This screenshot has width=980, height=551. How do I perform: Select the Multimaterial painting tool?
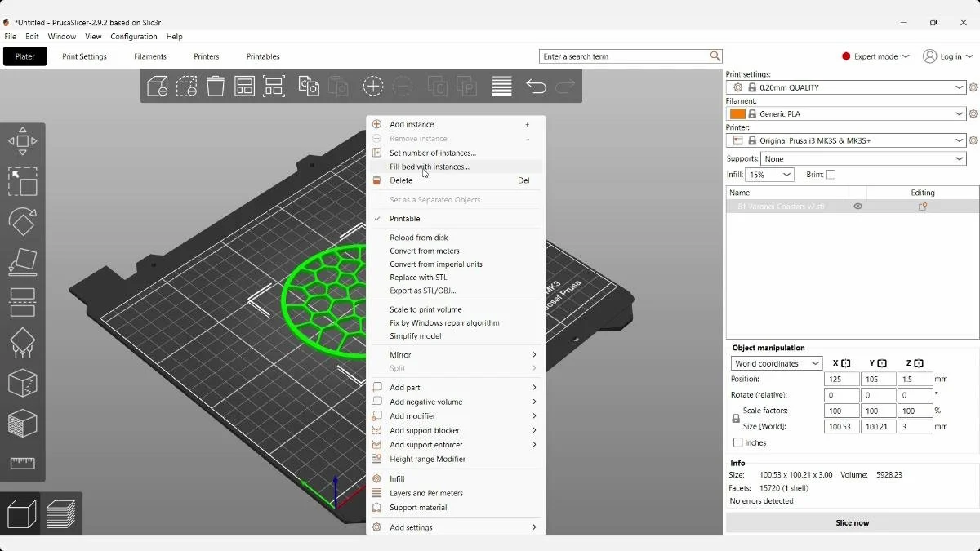click(22, 423)
